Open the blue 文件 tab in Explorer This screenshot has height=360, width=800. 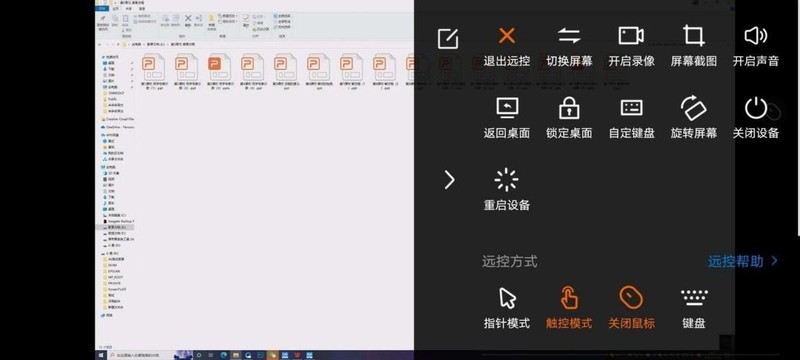point(102,9)
